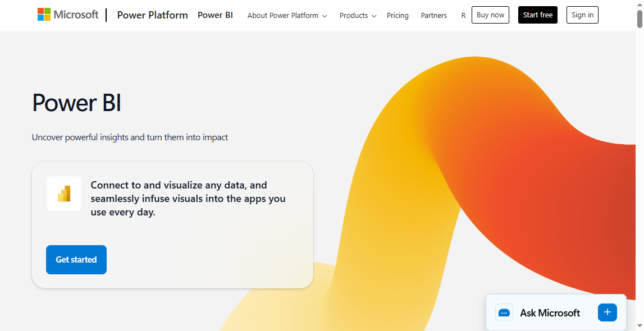Click the Power BI bar chart icon
The image size is (644, 331).
point(64,194)
